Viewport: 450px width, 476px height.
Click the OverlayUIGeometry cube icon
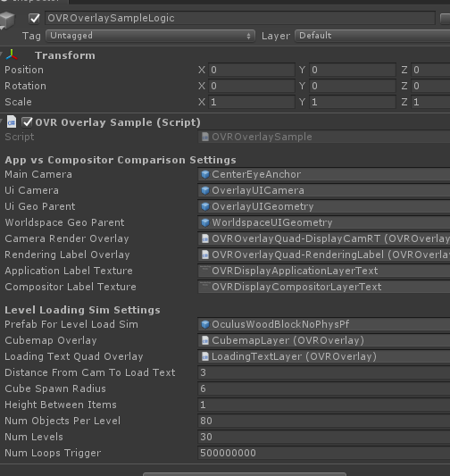205,206
